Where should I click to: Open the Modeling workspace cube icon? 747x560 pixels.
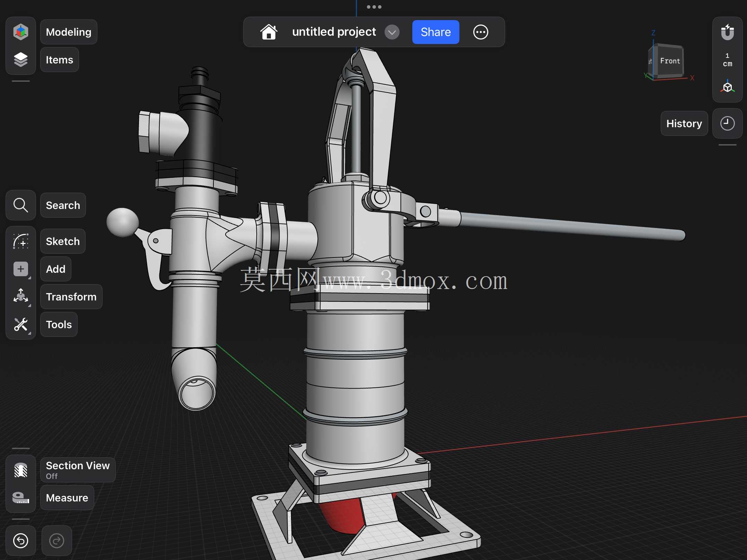tap(21, 32)
